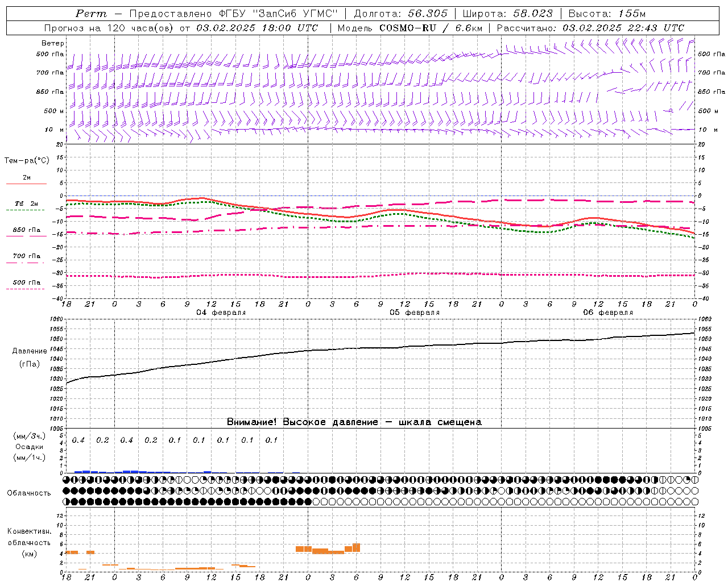Click the "Модель COSMO-RU / 6.6км" text
The image size is (728, 582).
click(410, 28)
